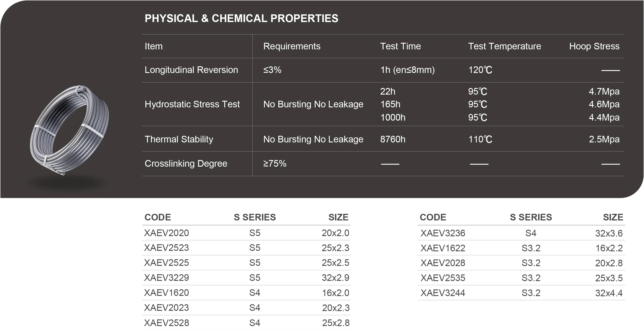Click the coiled pipe product image
This screenshot has height=330, width=644.
point(69,130)
